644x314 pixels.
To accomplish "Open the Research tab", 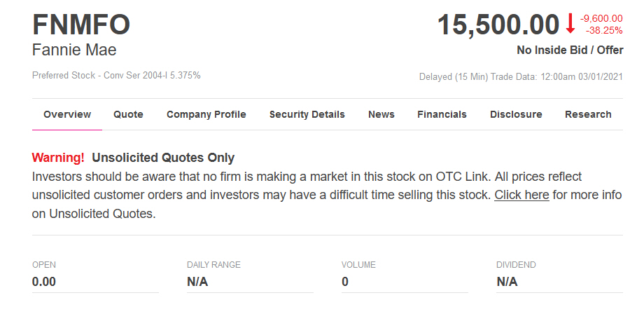I will click(x=588, y=114).
